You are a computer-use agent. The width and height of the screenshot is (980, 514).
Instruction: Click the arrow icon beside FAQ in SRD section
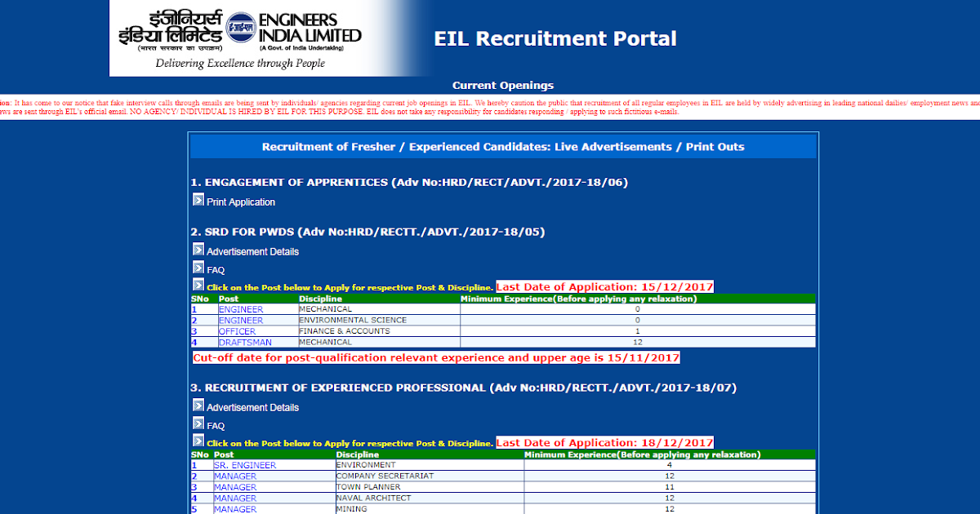(x=198, y=267)
